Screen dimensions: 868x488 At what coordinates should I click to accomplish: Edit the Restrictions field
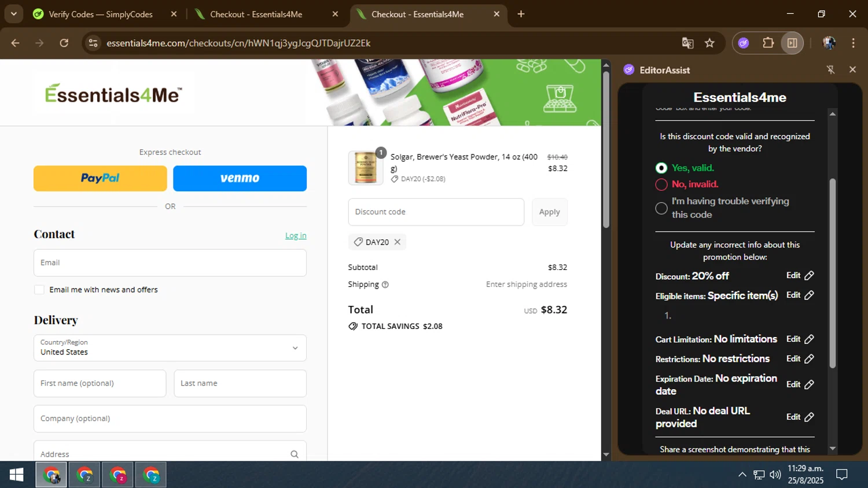click(x=800, y=359)
